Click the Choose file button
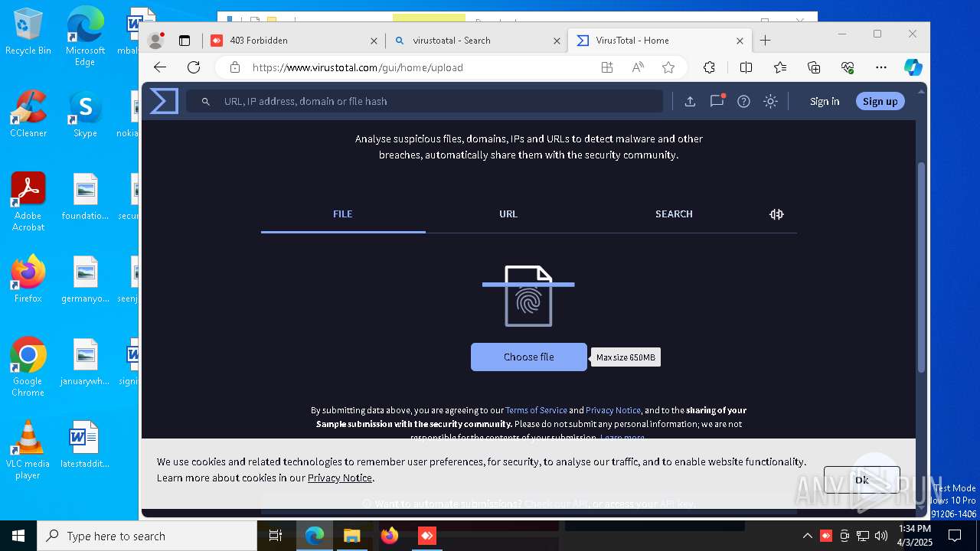 pos(528,357)
